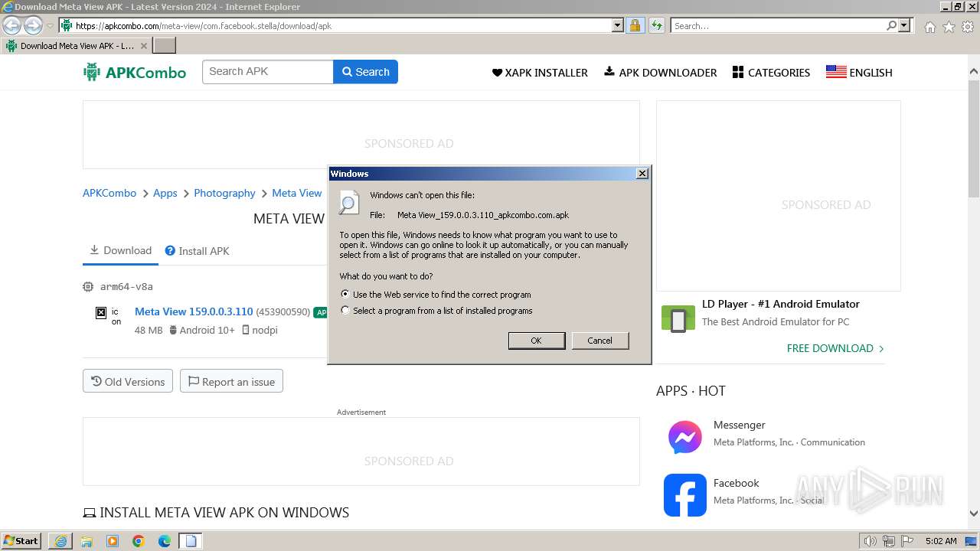
Task: Click the network tray icon
Action: tap(889, 541)
